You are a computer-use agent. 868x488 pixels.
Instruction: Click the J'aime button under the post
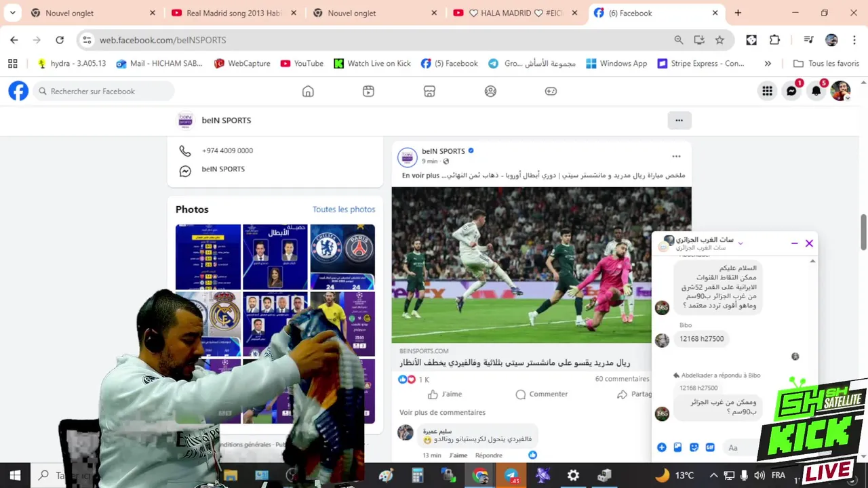tap(446, 394)
